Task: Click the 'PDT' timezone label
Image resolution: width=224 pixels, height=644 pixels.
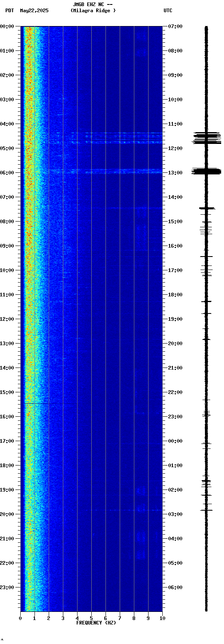Action: (x=9, y=11)
